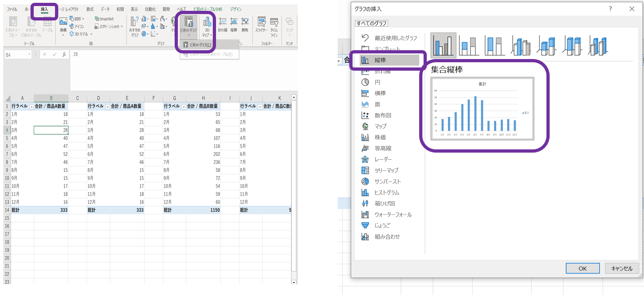Select the 3-D clustered column subtype icon
Viewport: 644px width, 304px height.
[521, 45]
